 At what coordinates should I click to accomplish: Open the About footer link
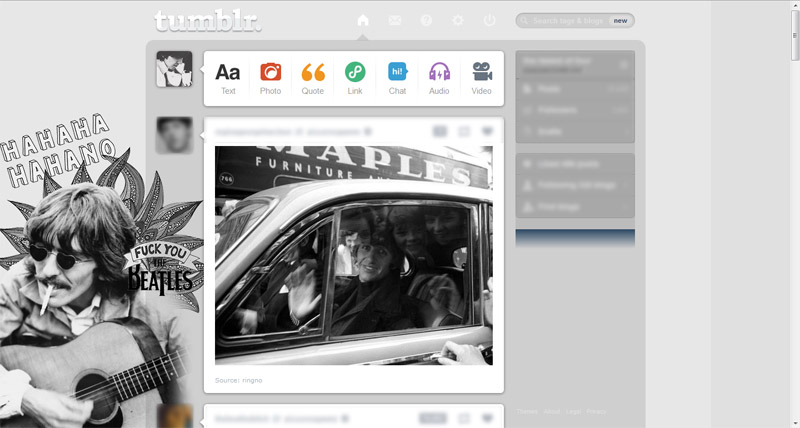point(552,412)
